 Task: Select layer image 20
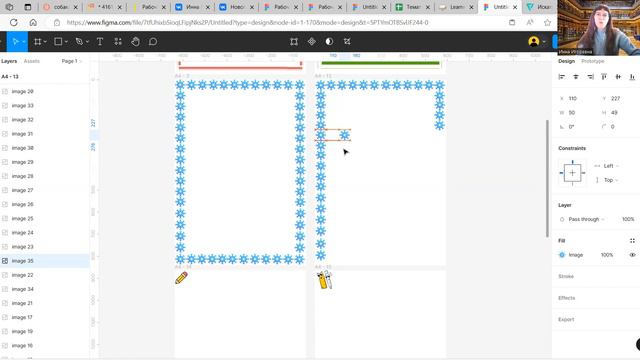click(x=45, y=91)
